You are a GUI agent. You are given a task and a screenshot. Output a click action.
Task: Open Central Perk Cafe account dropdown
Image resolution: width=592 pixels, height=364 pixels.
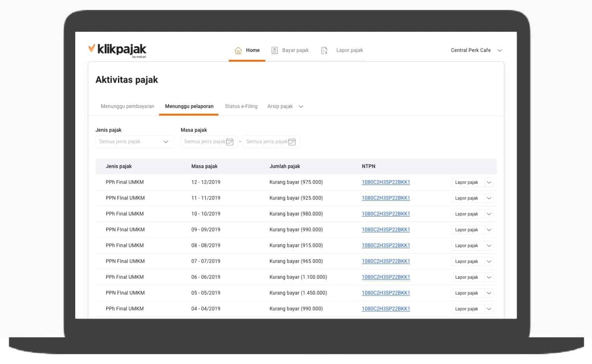(476, 50)
